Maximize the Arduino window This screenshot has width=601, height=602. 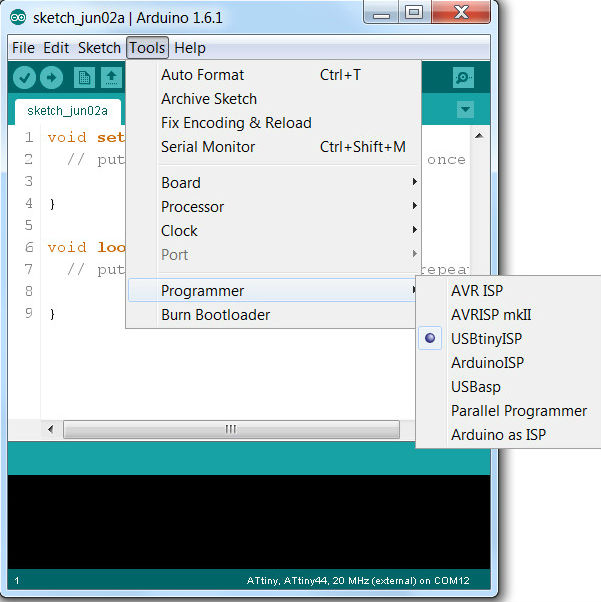(414, 12)
